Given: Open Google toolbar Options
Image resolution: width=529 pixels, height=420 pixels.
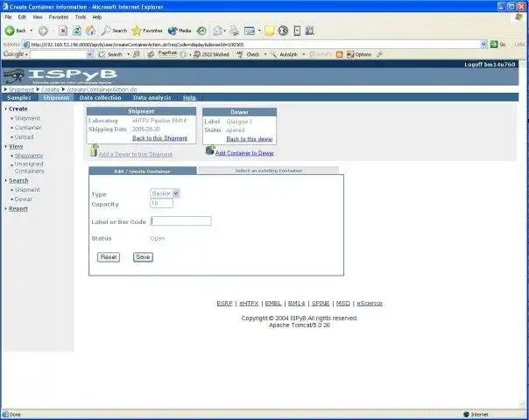Looking at the screenshot, I should [359, 54].
